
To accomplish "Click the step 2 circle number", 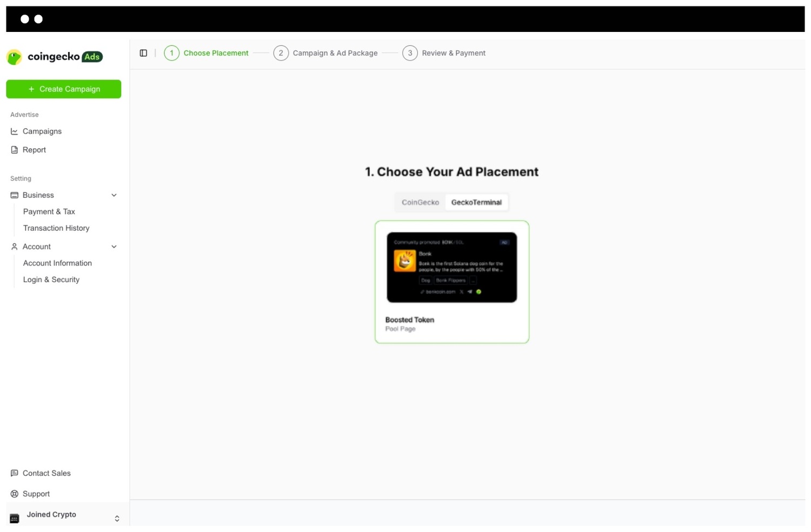I will click(281, 53).
